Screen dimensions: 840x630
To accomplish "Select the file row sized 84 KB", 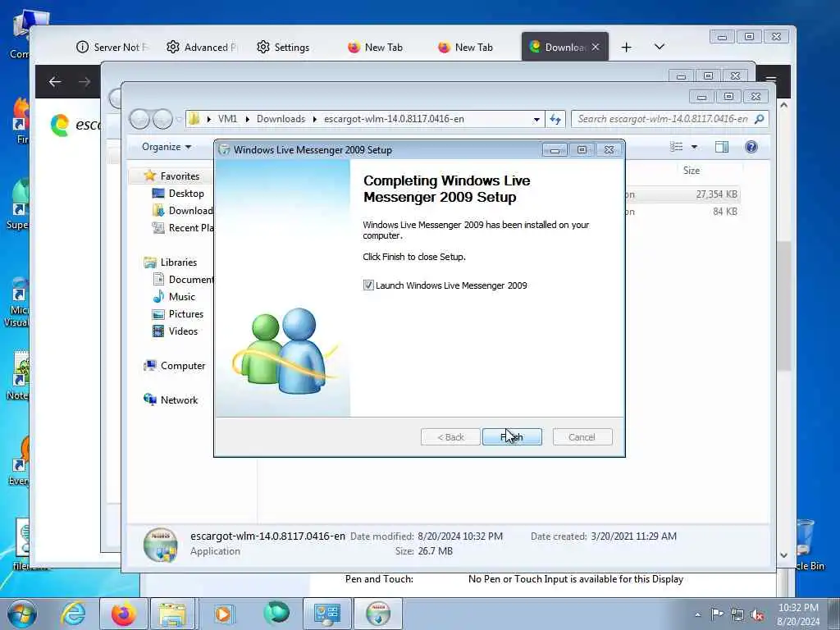I will (x=682, y=212).
